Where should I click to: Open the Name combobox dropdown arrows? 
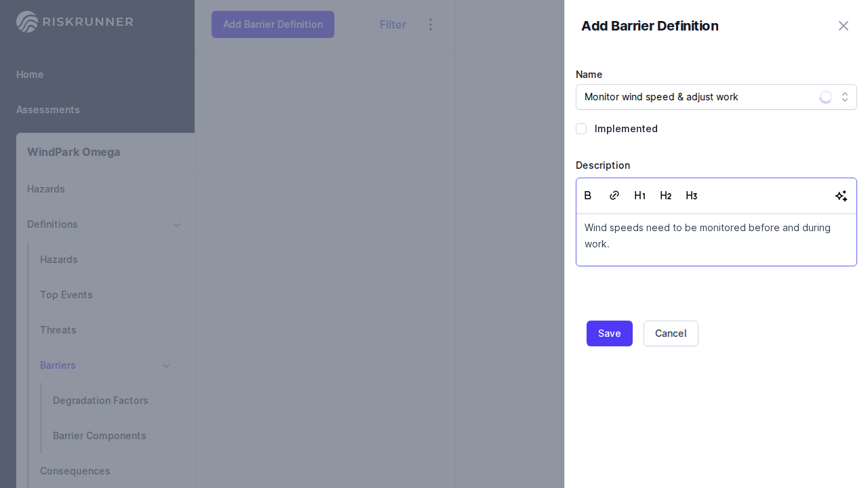pos(845,97)
